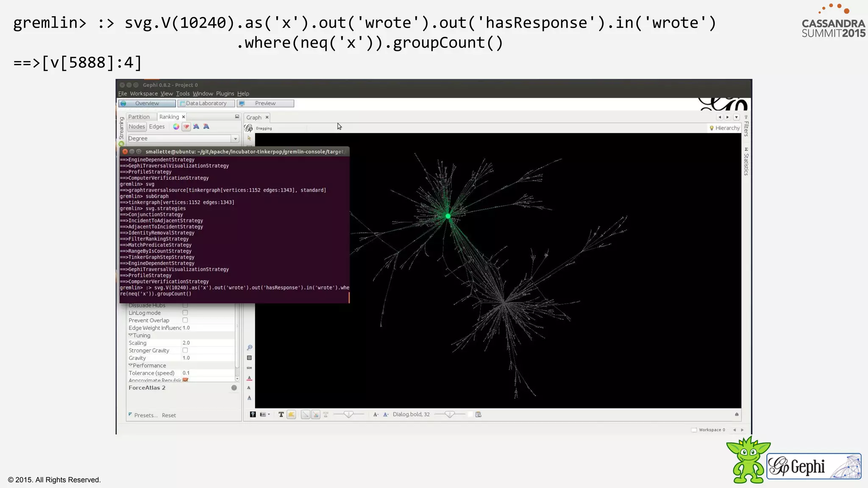Toggle Approximate Repulsion checkbox
The height and width of the screenshot is (488, 868).
(186, 380)
